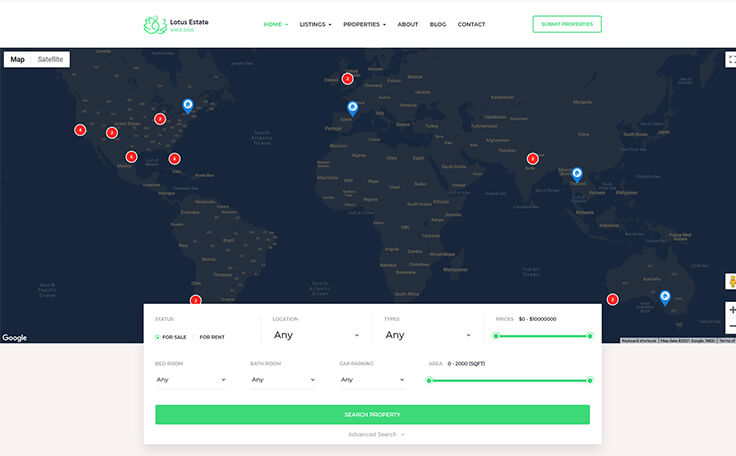This screenshot has height=456, width=736.
Task: Select the blue pin over Thailand
Action: click(x=576, y=174)
